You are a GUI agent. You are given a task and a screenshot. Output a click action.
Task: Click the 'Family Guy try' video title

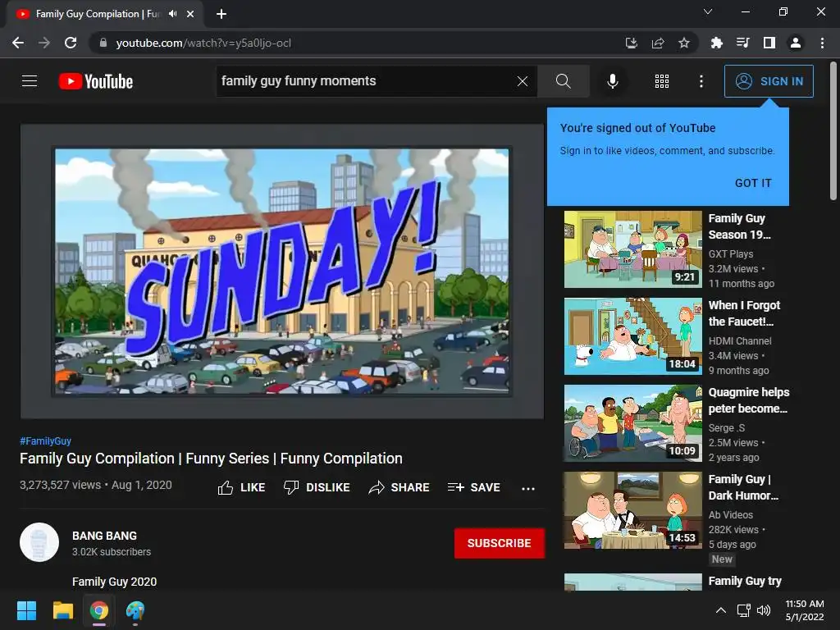[745, 582]
